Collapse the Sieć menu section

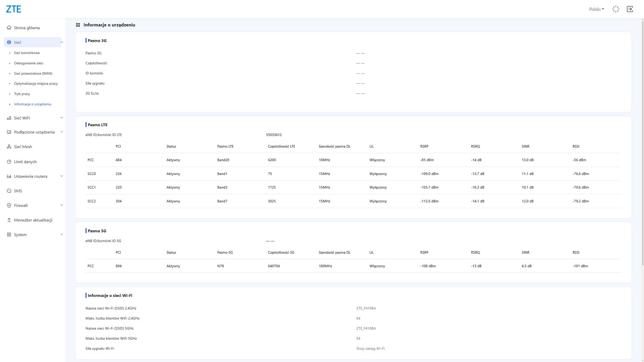tap(62, 42)
